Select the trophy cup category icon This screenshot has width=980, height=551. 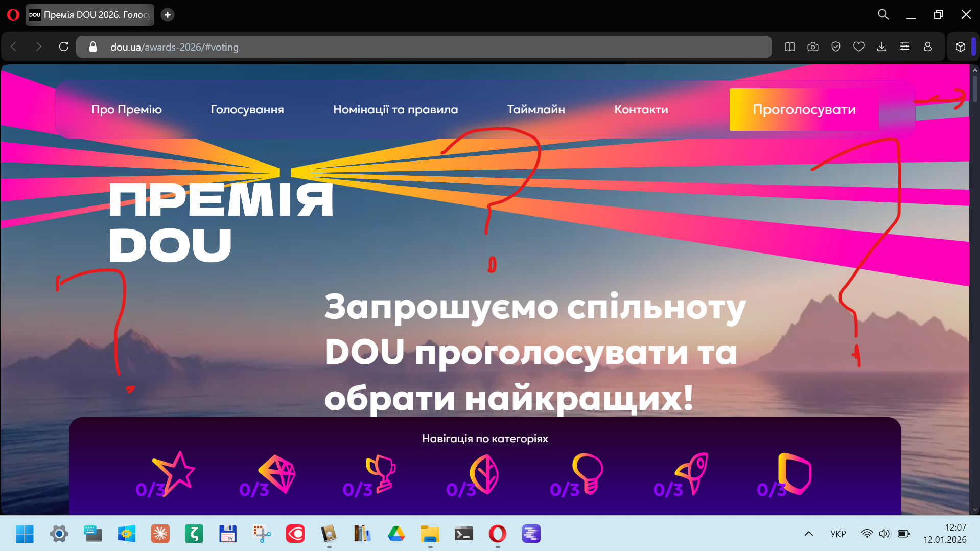click(x=381, y=474)
